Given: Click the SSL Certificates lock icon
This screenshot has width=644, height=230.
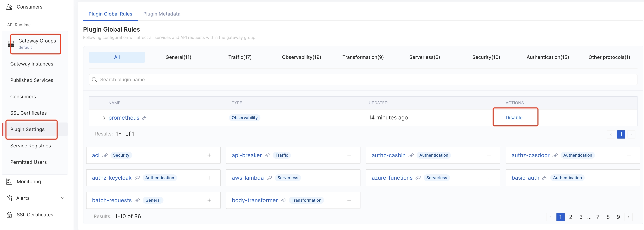Looking at the screenshot, I should coord(9,214).
